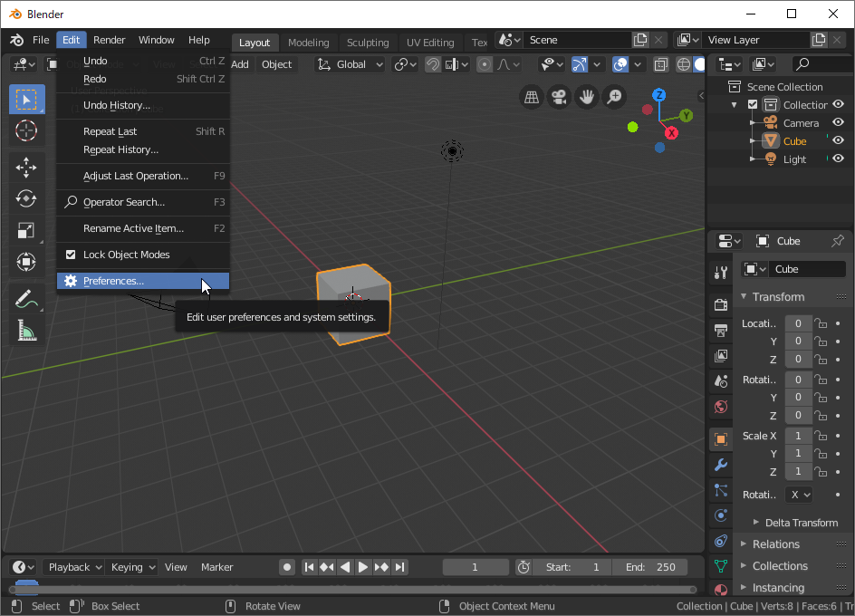The width and height of the screenshot is (855, 616).
Task: Hide the Camera with eye icon
Action: 839,122
